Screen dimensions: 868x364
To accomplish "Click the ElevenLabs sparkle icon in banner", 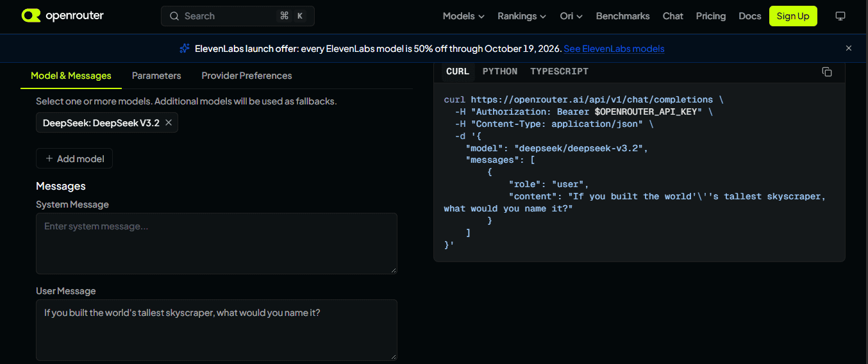I will point(185,48).
